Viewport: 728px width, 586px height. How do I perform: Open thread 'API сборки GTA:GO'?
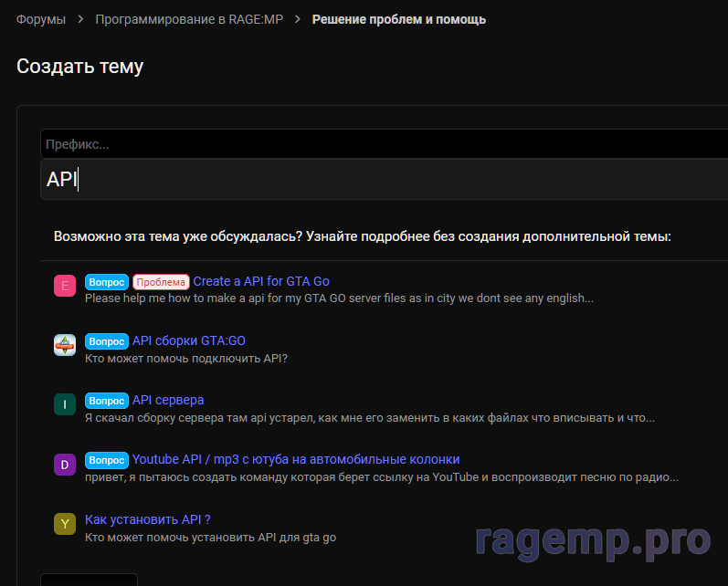189,340
